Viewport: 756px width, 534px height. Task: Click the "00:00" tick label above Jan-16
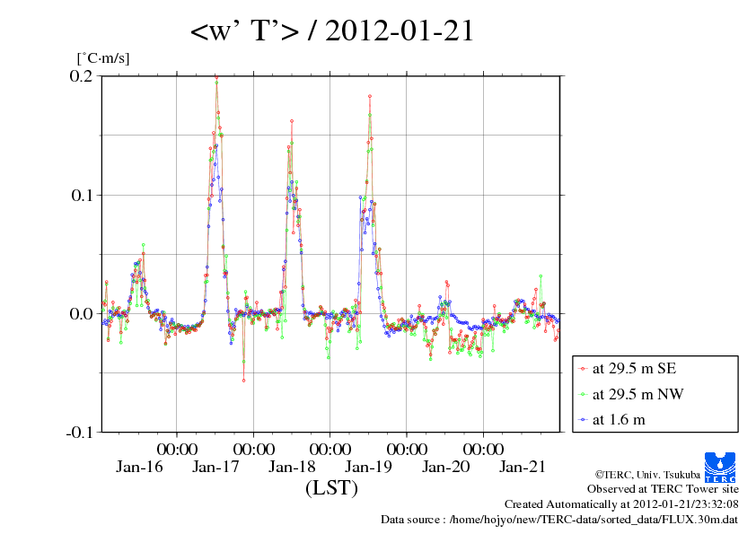pos(177,449)
